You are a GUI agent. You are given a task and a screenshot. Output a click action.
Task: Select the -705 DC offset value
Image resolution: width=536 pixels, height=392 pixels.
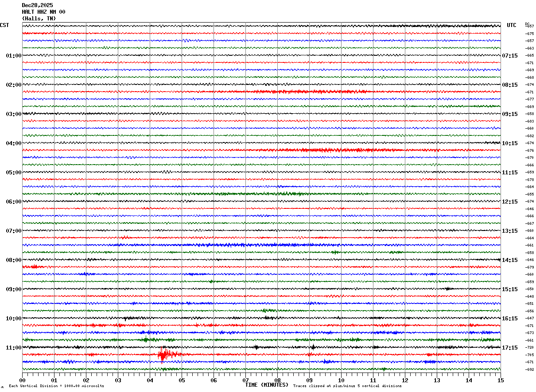pyautogui.click(x=529, y=355)
